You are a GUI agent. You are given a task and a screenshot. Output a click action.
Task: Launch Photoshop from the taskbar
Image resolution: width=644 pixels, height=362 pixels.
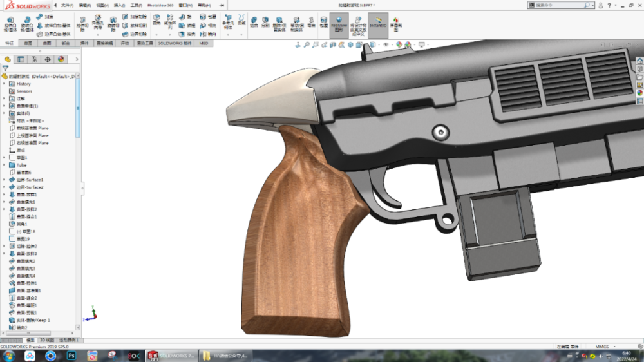pos(72,356)
